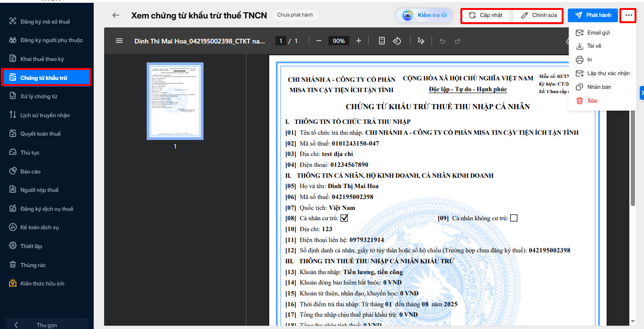Click the undo arrow in PDF toolbar
Screen dimensions: 644x329
[442, 41]
